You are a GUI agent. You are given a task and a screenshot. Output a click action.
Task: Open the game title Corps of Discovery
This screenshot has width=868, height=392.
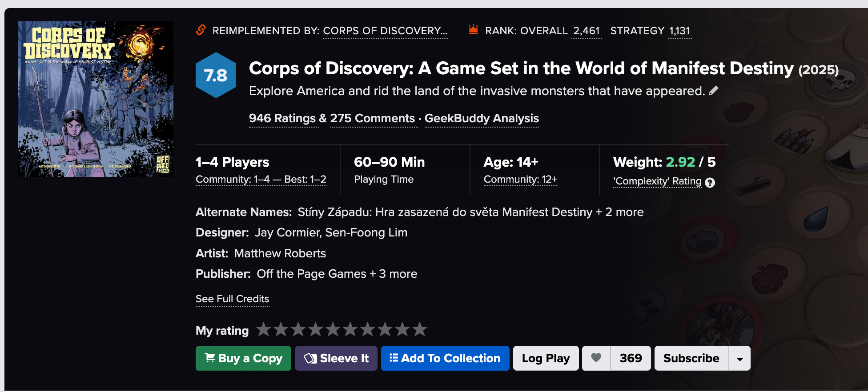pyautogui.click(x=521, y=68)
